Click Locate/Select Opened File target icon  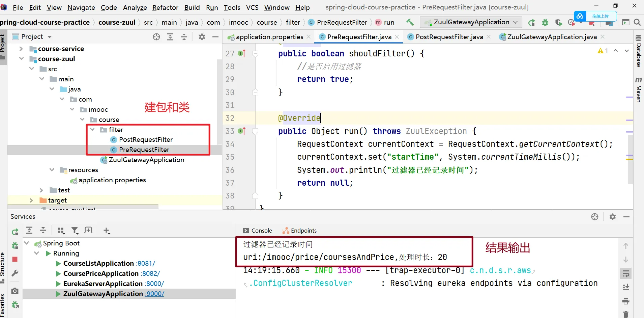[156, 37]
